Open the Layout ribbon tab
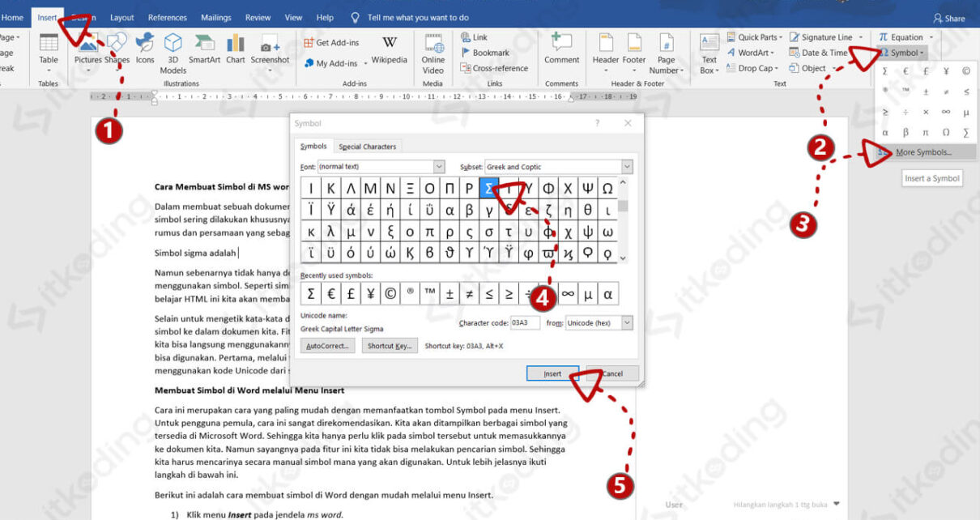The height and width of the screenshot is (520, 980). click(x=122, y=17)
